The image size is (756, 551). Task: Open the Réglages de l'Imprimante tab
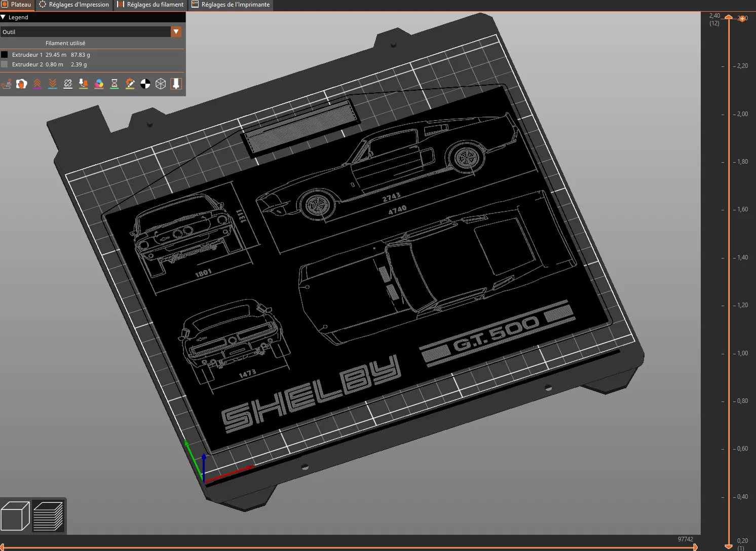click(x=231, y=5)
